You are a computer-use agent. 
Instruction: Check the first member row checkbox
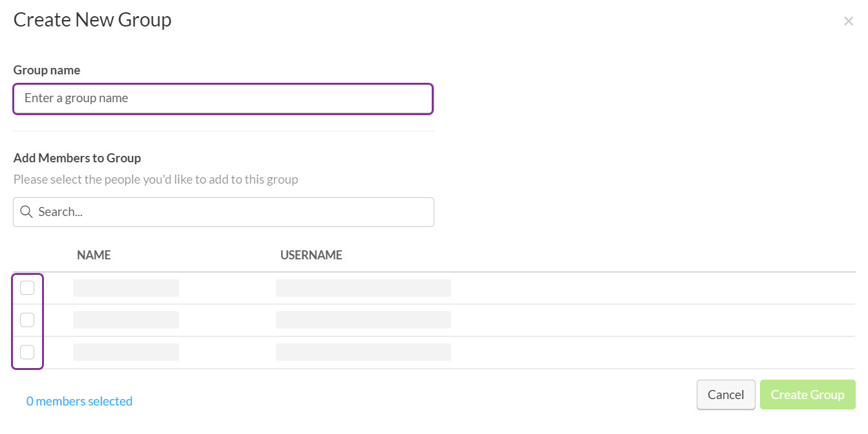click(27, 287)
